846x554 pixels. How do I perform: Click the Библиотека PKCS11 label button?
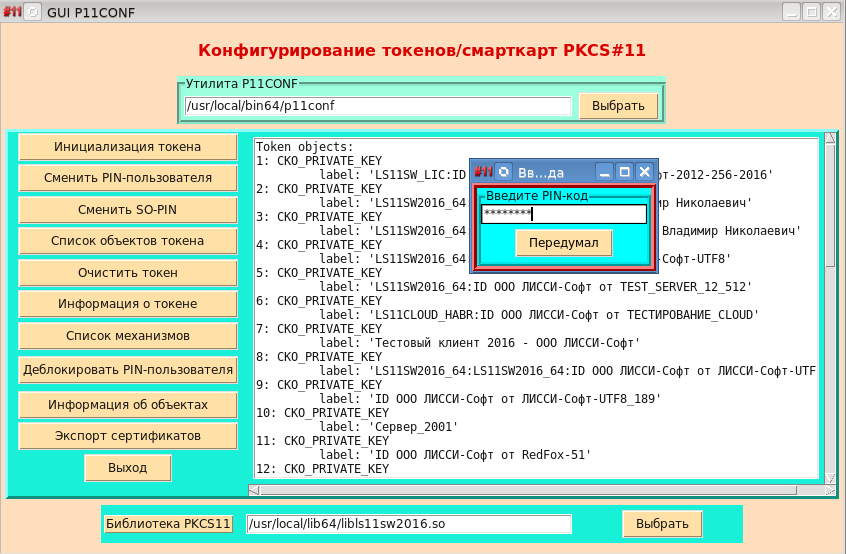tap(168, 524)
